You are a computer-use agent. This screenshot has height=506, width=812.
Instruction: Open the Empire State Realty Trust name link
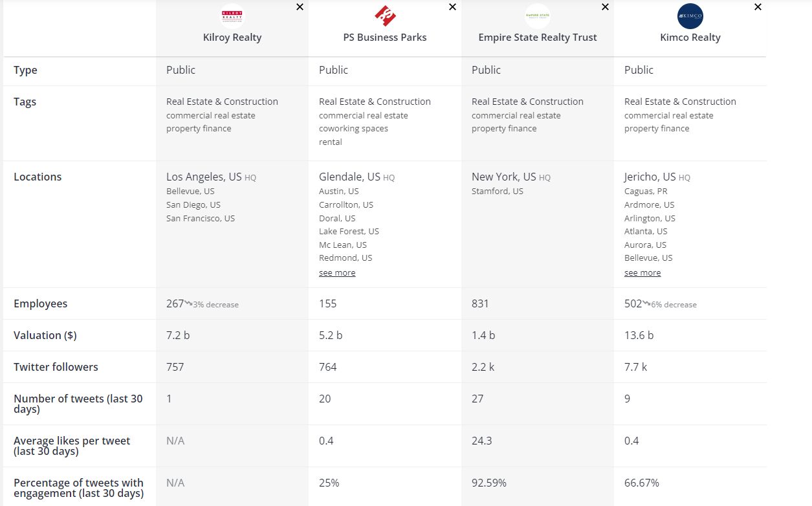[538, 38]
